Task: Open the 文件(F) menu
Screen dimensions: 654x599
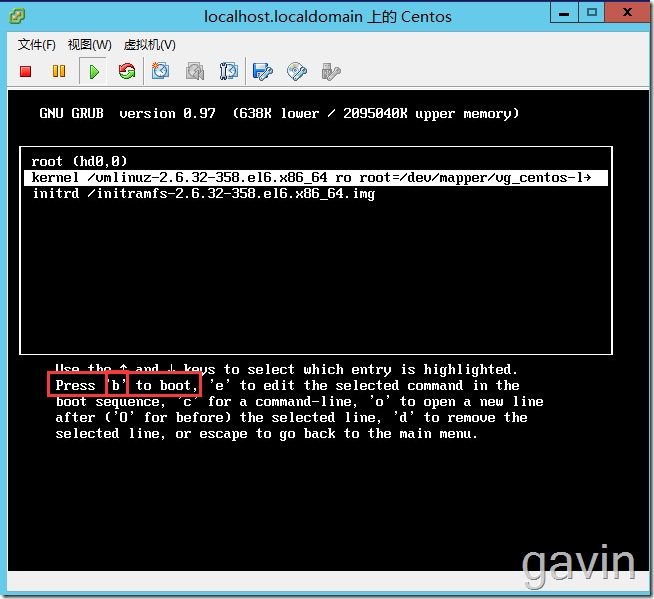Action: pos(37,45)
